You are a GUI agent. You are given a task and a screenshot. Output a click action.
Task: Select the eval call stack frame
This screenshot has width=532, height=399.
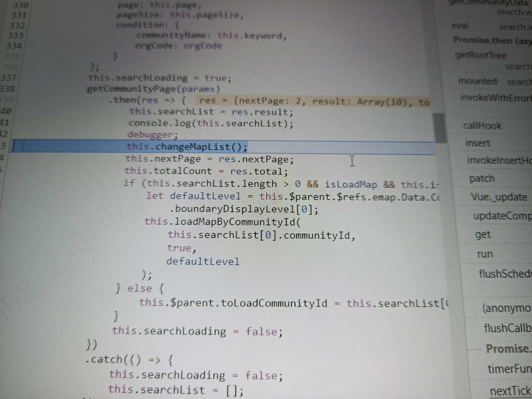pos(459,26)
